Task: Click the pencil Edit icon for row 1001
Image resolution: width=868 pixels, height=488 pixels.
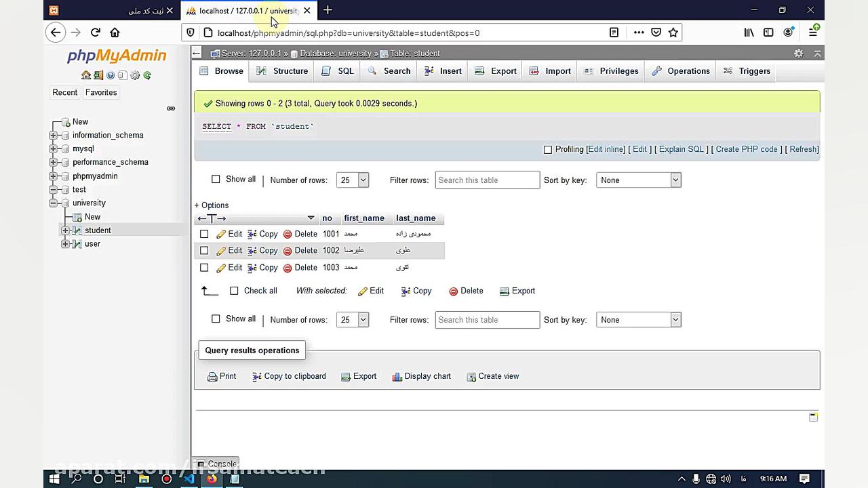Action: click(221, 234)
